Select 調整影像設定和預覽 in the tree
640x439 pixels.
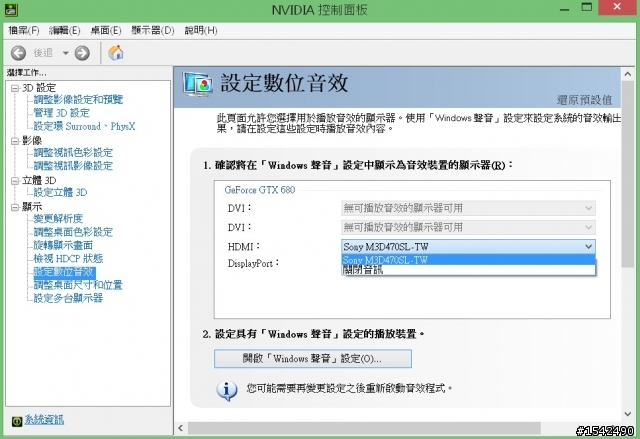[78, 100]
